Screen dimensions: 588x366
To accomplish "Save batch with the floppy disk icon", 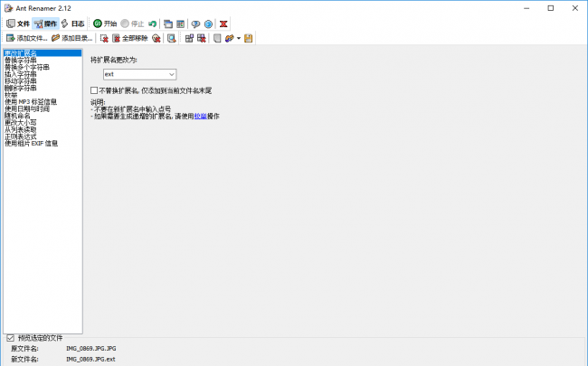I will (248, 38).
